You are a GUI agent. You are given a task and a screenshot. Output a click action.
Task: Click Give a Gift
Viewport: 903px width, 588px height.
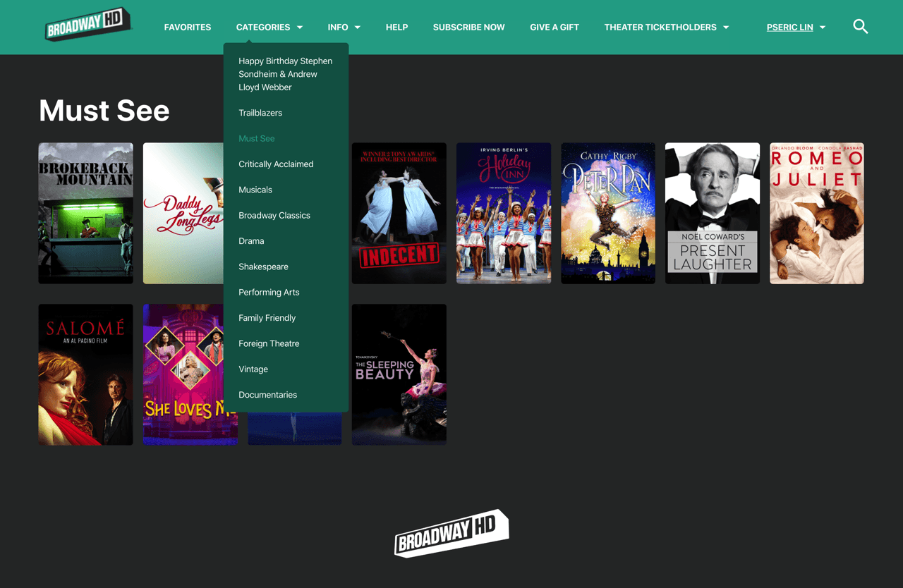[554, 27]
